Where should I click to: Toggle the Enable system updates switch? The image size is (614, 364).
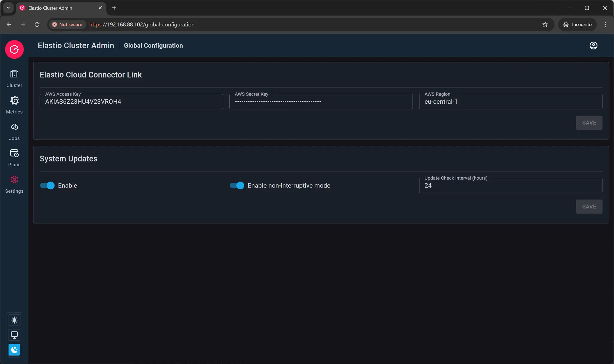(47, 185)
